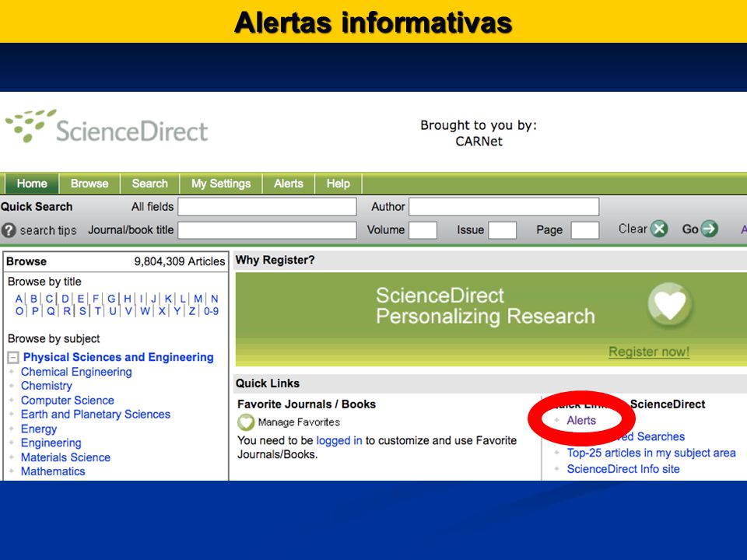747x560 pixels.
Task: Click the Go arrow icon button
Action: 710,229
